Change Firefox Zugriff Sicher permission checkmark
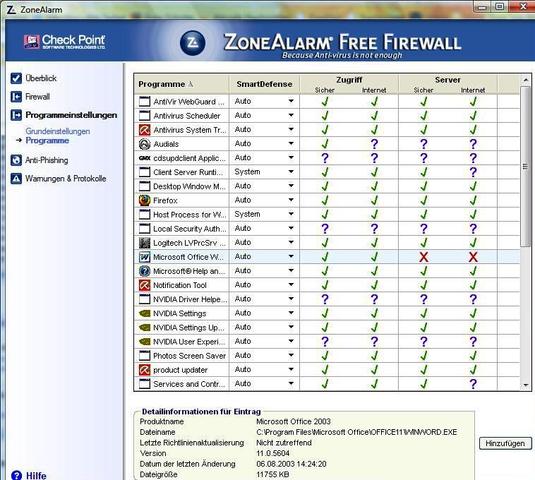 click(325, 200)
